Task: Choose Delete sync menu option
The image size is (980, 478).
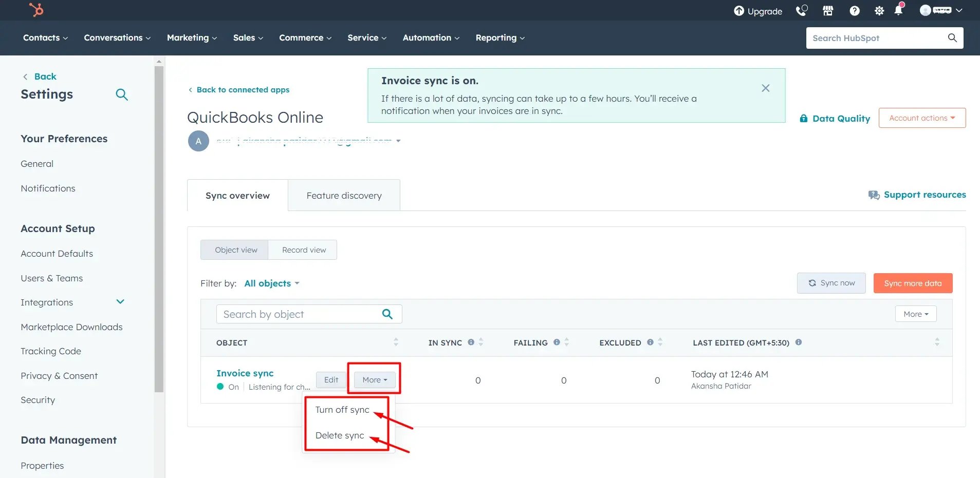Action: pos(340,435)
